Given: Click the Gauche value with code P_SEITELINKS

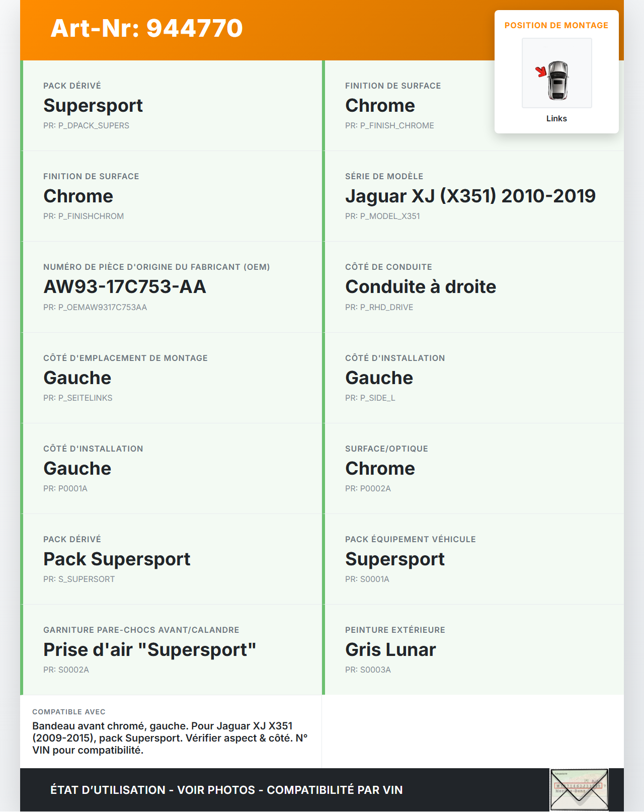Looking at the screenshot, I should tap(77, 378).
